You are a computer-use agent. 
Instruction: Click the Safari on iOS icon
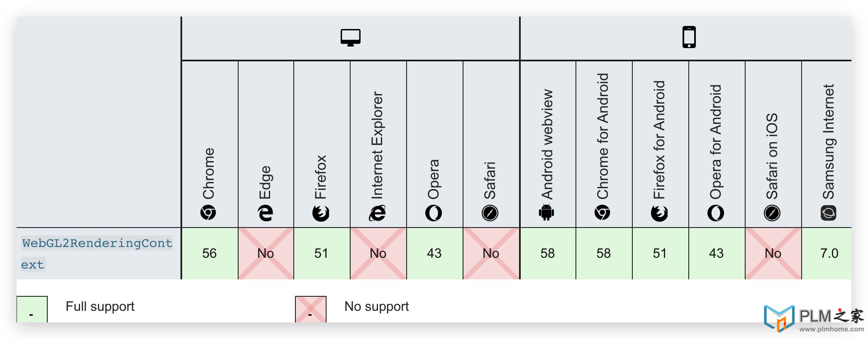pos(772,213)
